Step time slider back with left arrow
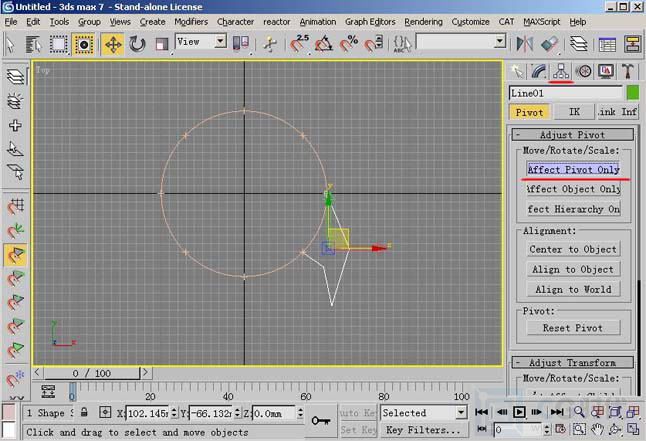The width and height of the screenshot is (646, 441). [37, 373]
